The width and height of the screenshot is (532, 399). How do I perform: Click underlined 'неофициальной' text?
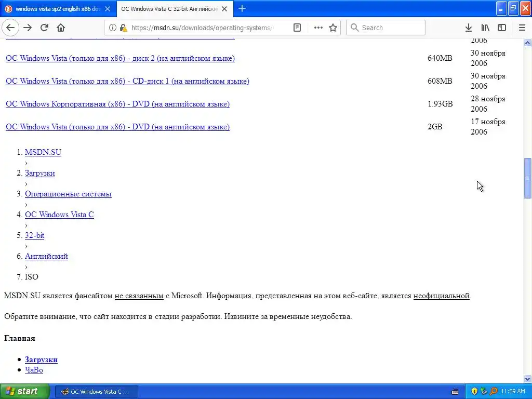(x=442, y=296)
